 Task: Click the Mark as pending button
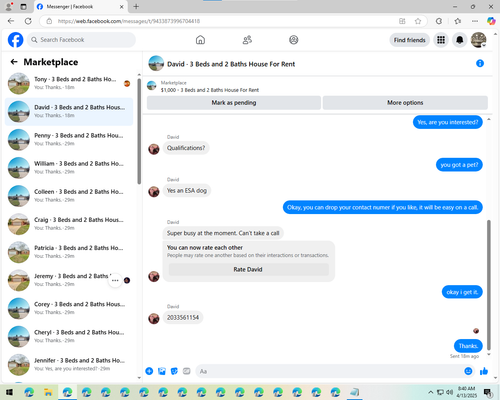point(234,103)
